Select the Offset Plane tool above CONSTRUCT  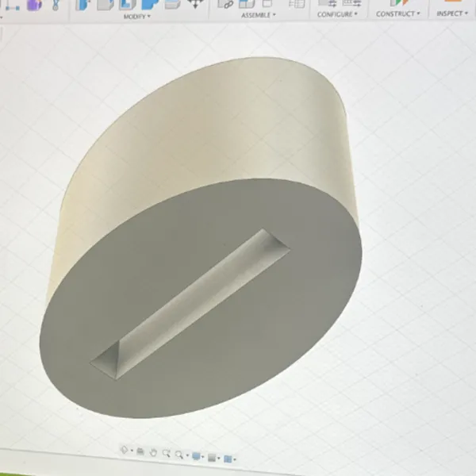399,3
